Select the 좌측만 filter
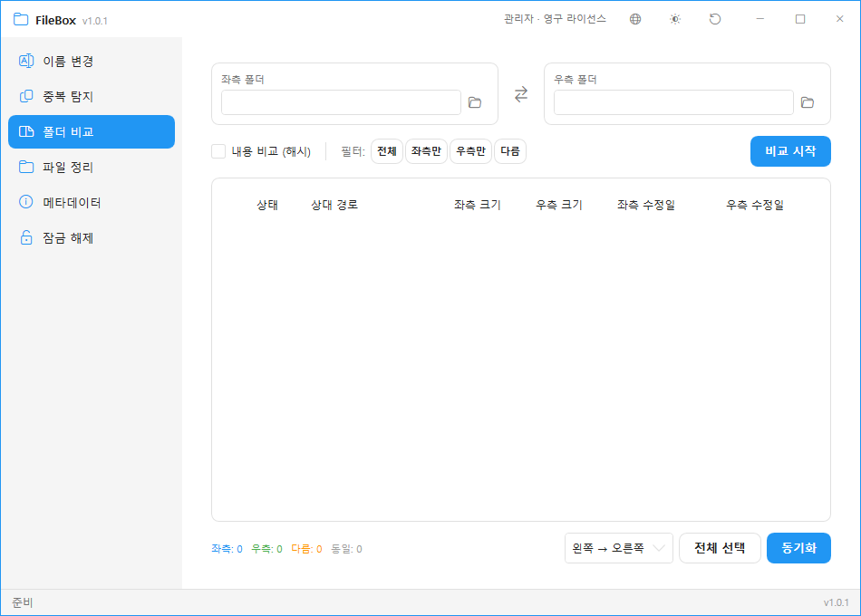 pyautogui.click(x=426, y=151)
